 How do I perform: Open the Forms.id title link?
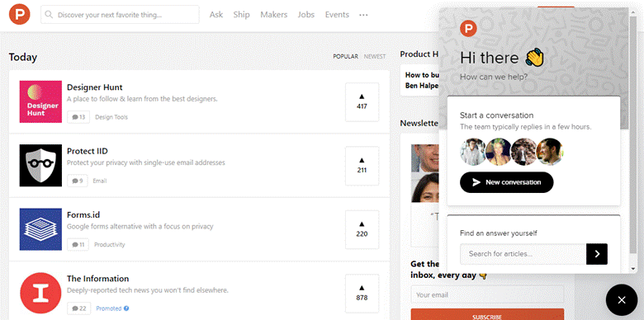coord(83,215)
